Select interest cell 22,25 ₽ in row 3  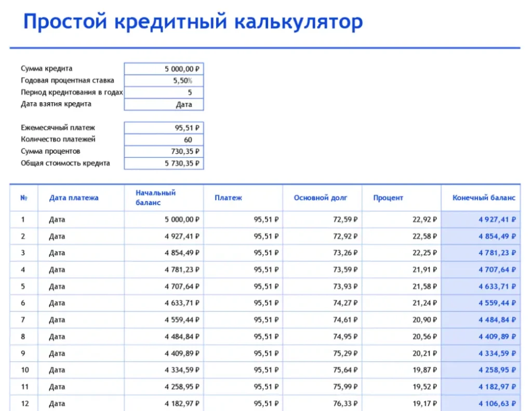402,253
